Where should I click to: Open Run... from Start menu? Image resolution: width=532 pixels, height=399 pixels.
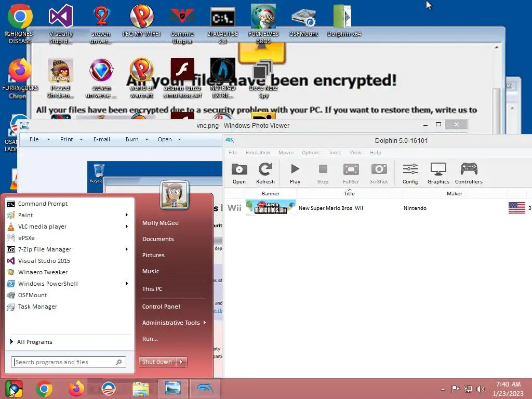(x=150, y=339)
